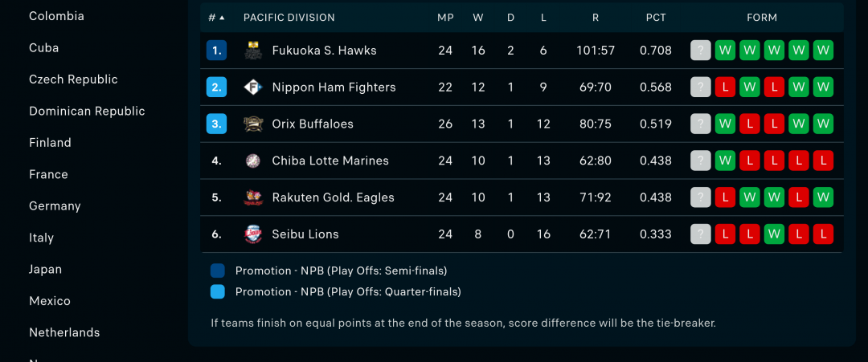
Task: Click the Seibu Lions team logo
Action: (x=253, y=234)
